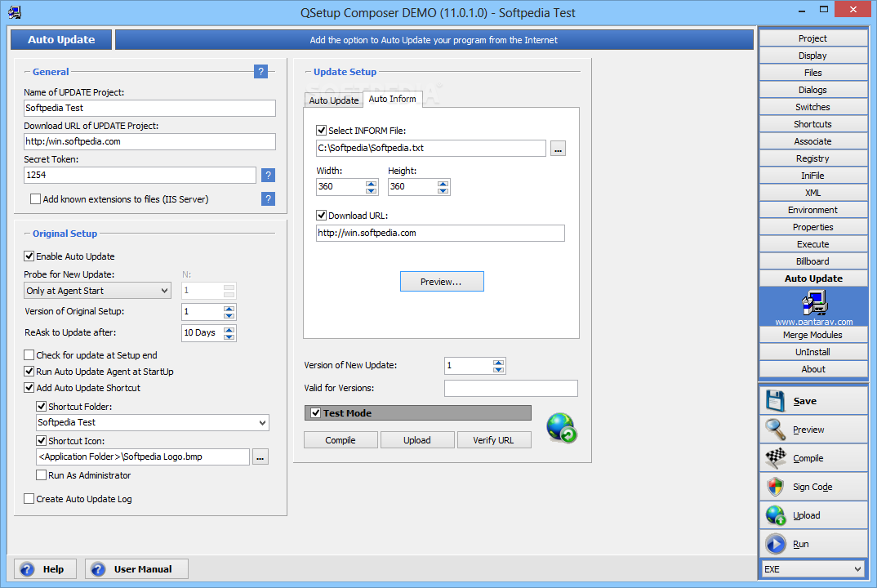The width and height of the screenshot is (877, 588).
Task: Enable Check for update at Setup end
Action: pos(29,355)
